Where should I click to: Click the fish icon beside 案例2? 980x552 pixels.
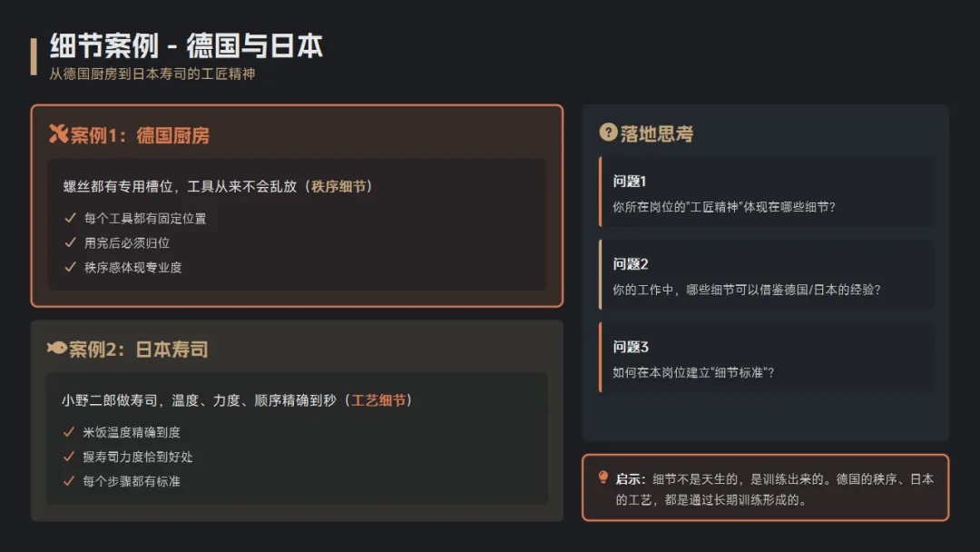[x=57, y=348]
